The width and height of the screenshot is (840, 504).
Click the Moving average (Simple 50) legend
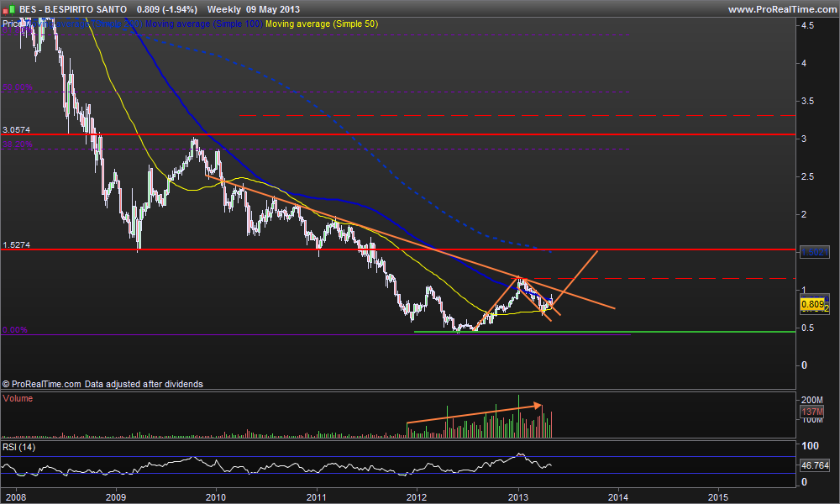pyautogui.click(x=322, y=24)
